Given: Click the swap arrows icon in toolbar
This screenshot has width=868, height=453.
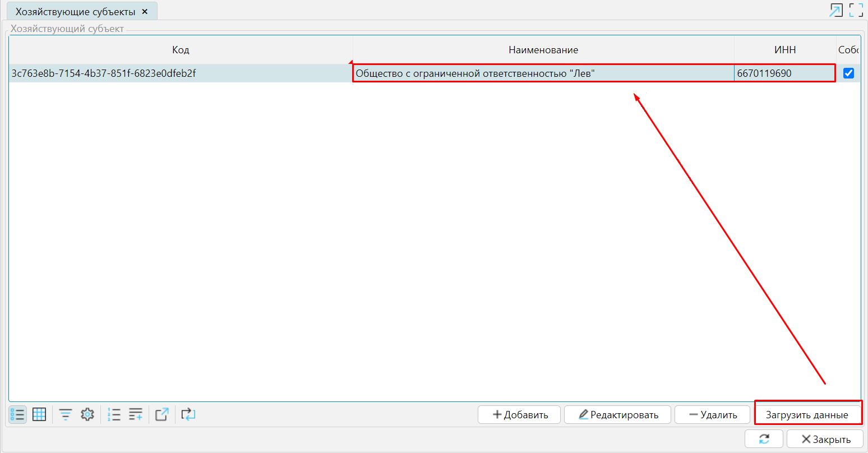Looking at the screenshot, I should [x=188, y=414].
